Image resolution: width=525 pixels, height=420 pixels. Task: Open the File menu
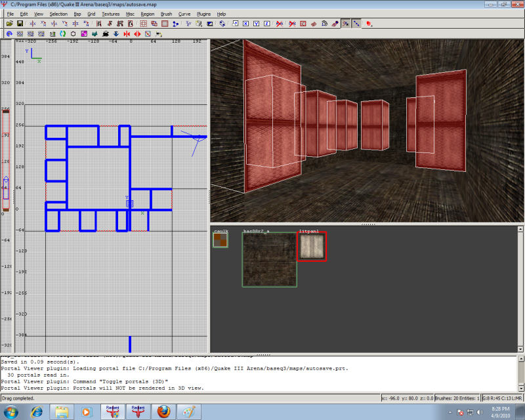coord(10,14)
